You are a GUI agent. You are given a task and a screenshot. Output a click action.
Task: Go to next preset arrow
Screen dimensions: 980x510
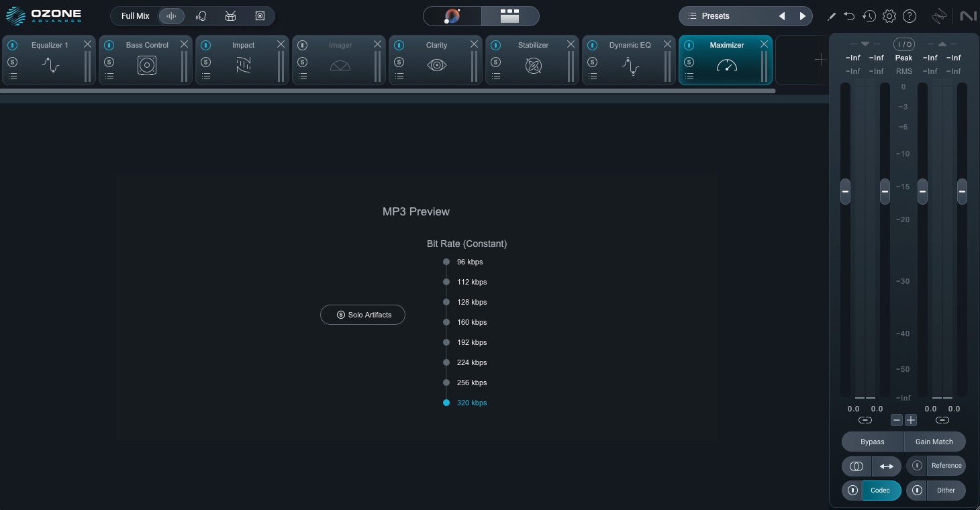(802, 16)
